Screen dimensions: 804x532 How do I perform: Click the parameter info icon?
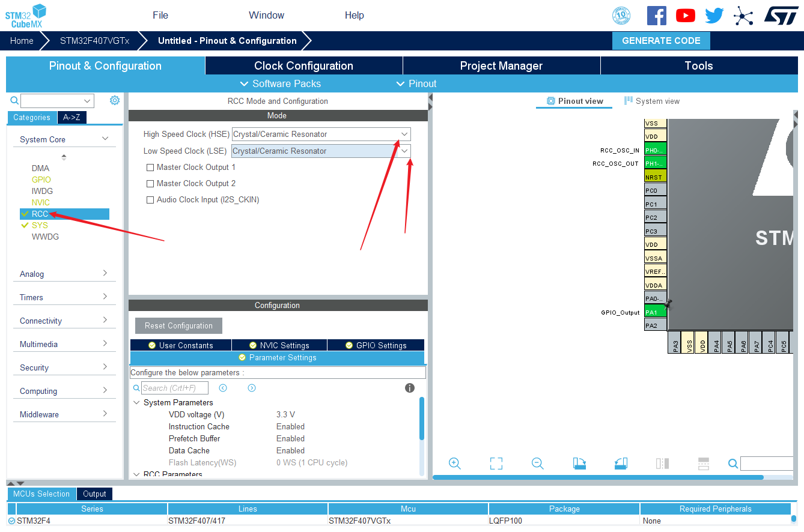pyautogui.click(x=410, y=388)
